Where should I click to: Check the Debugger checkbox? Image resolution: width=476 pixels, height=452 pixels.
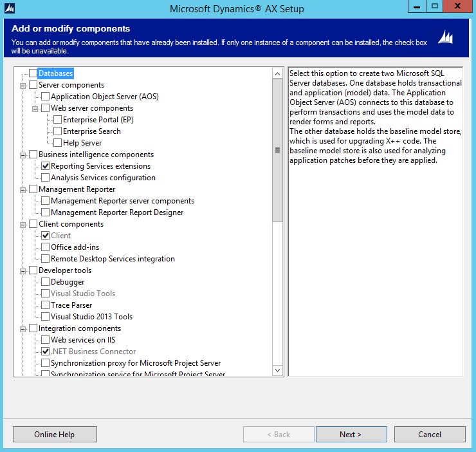coord(45,282)
